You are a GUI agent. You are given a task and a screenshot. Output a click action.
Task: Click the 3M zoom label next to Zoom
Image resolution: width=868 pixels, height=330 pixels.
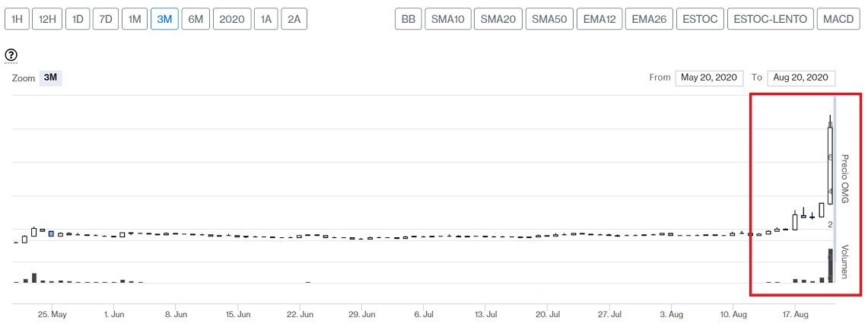(50, 78)
